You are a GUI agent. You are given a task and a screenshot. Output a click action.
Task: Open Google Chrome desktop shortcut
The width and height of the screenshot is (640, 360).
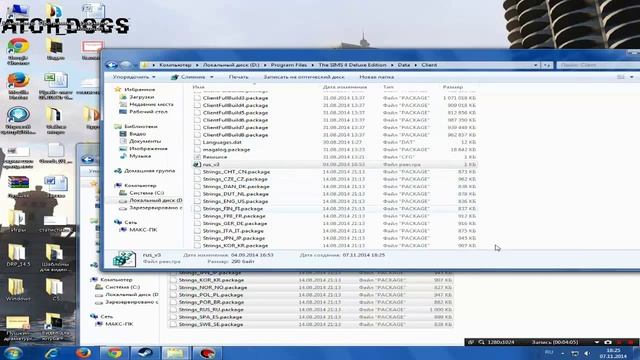18,51
